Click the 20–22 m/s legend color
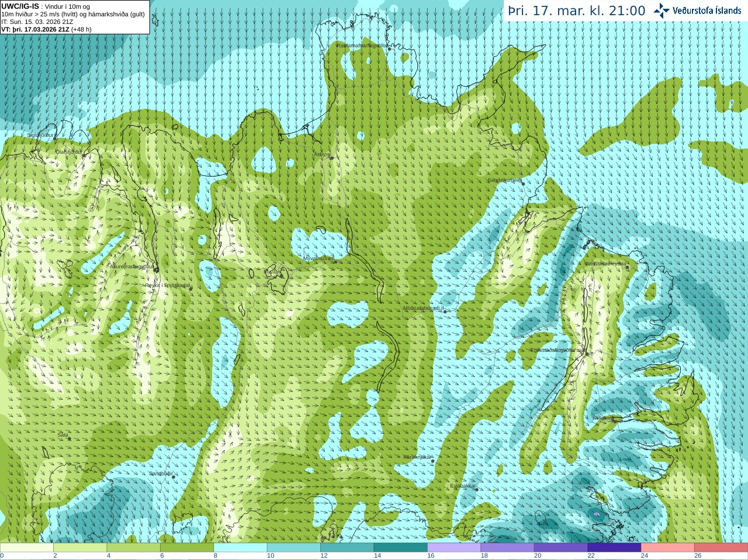Image resolution: width=748 pixels, height=560 pixels. (x=561, y=548)
